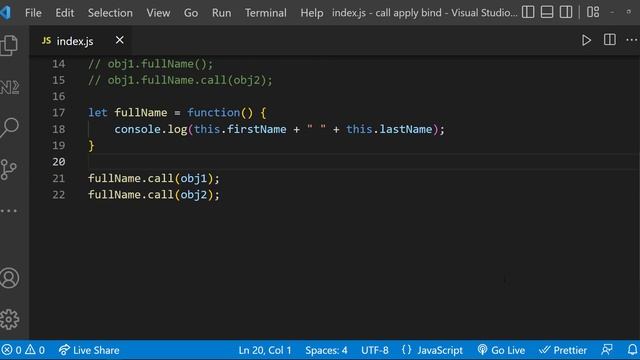Screen dimensions: 640x360
Task: Split the editor right
Action: click(609, 40)
